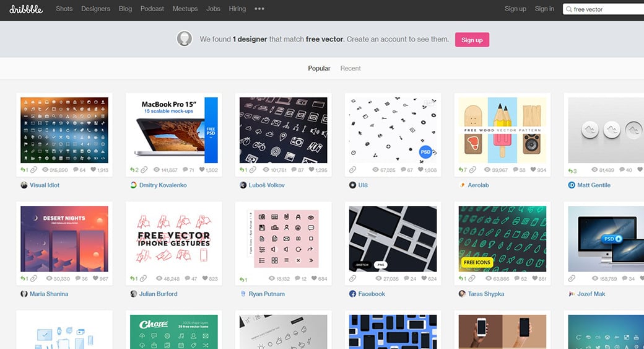The width and height of the screenshot is (644, 349).
Task: Open the Designers menu item
Action: [95, 9]
